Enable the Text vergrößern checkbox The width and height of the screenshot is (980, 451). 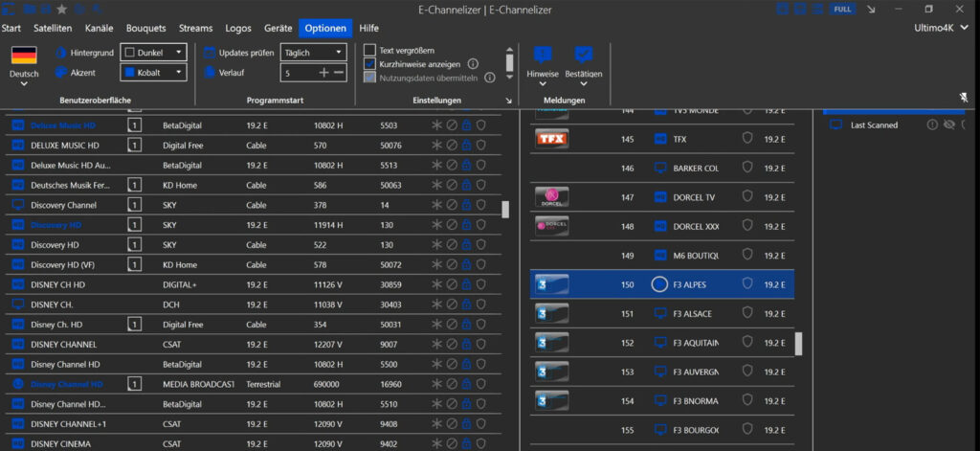(x=369, y=50)
